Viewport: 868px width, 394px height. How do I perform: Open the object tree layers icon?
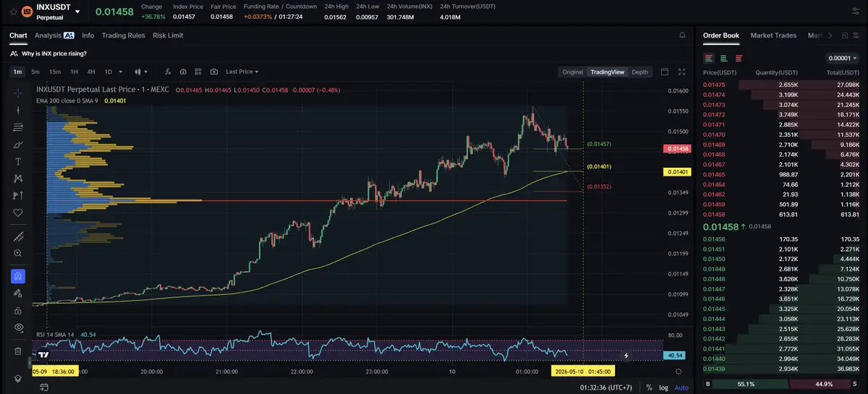[x=18, y=378]
